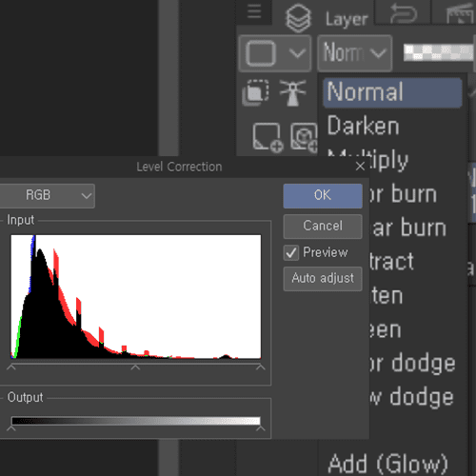Click the Cancel button
This screenshot has height=476, width=476.
[x=323, y=227]
